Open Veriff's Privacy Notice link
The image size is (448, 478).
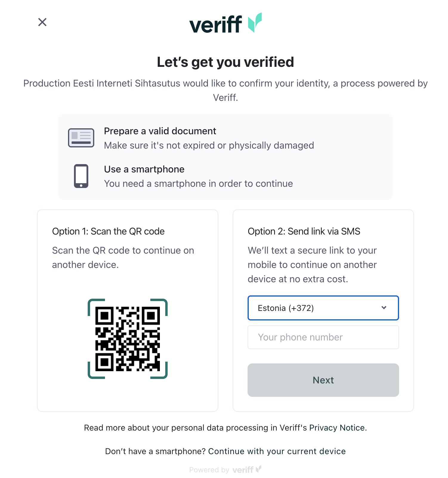(x=337, y=428)
